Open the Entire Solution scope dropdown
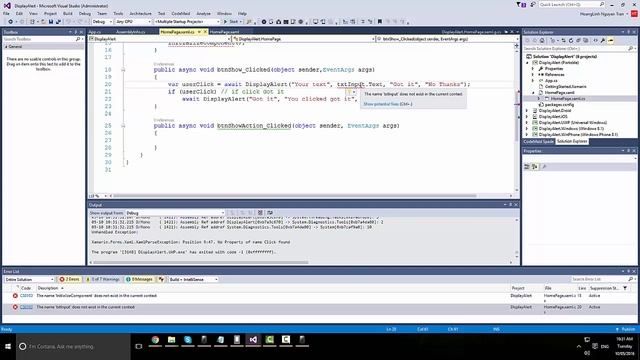Screen dimensions: 640x360 point(29,280)
